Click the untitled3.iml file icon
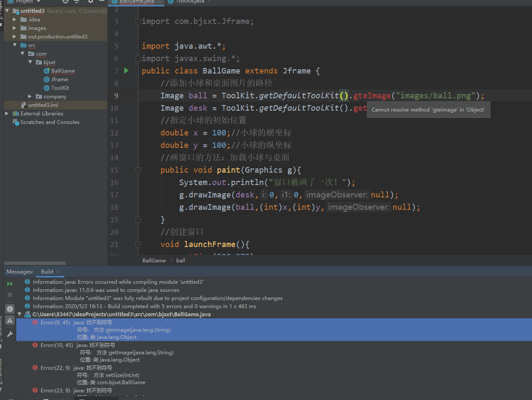 pos(24,105)
